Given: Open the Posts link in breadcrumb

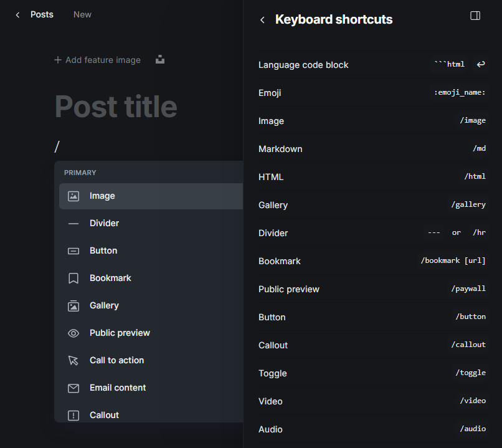Looking at the screenshot, I should point(42,14).
